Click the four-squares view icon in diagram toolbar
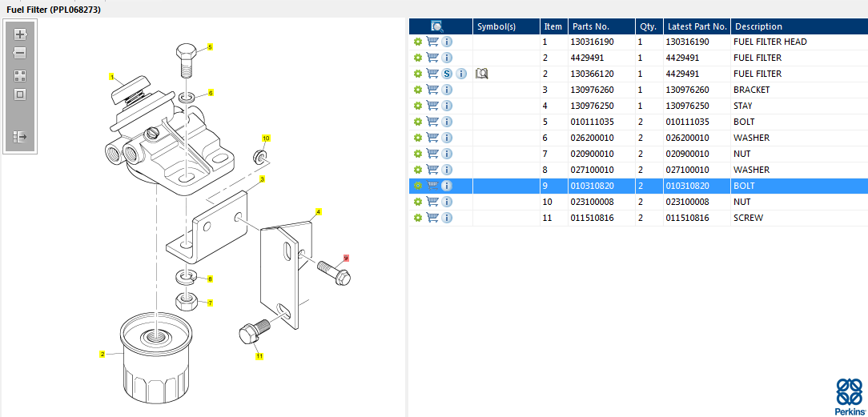Screen dimensions: 868x417 (20, 76)
